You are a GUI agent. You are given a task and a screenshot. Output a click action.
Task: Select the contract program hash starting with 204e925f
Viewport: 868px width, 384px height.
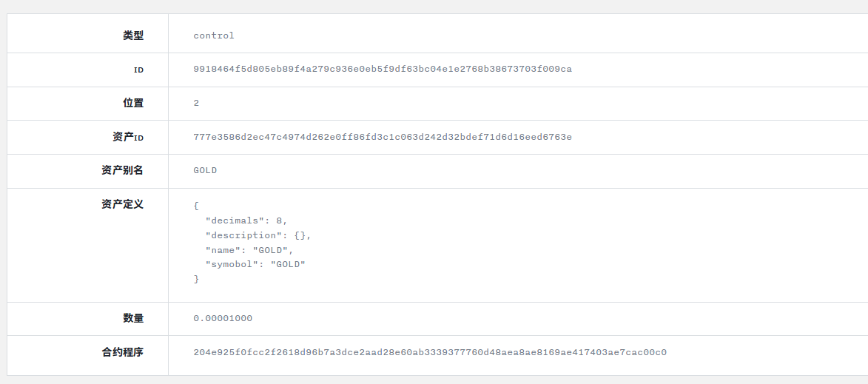pyautogui.click(x=430, y=352)
